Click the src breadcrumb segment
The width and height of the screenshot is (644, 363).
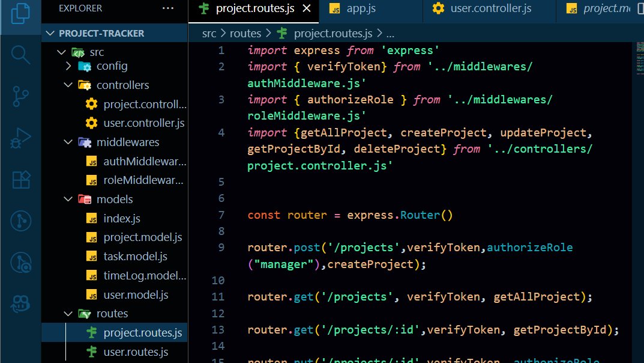209,33
